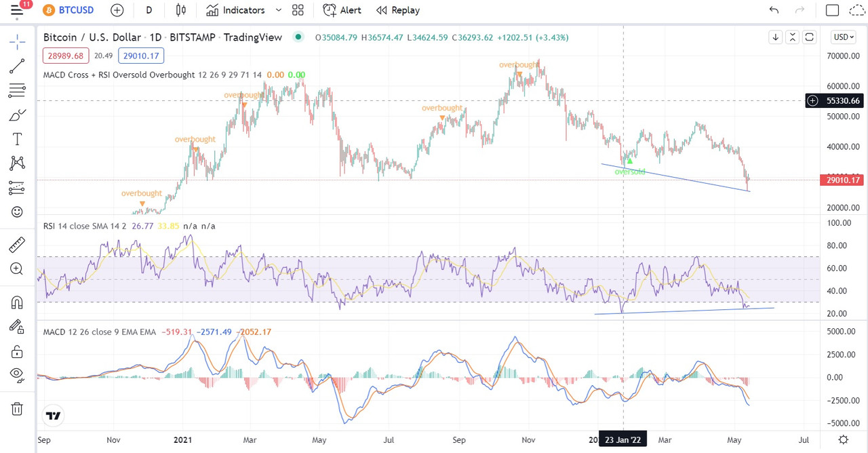Viewport: 868px width, 453px height.
Task: Open the cloud save layout icon
Action: pos(857,10)
